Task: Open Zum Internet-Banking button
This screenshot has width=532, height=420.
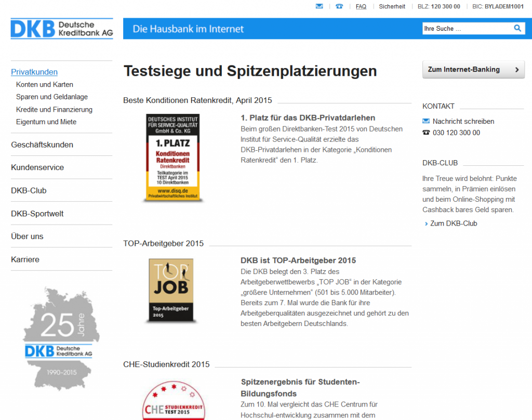Action: (473, 70)
